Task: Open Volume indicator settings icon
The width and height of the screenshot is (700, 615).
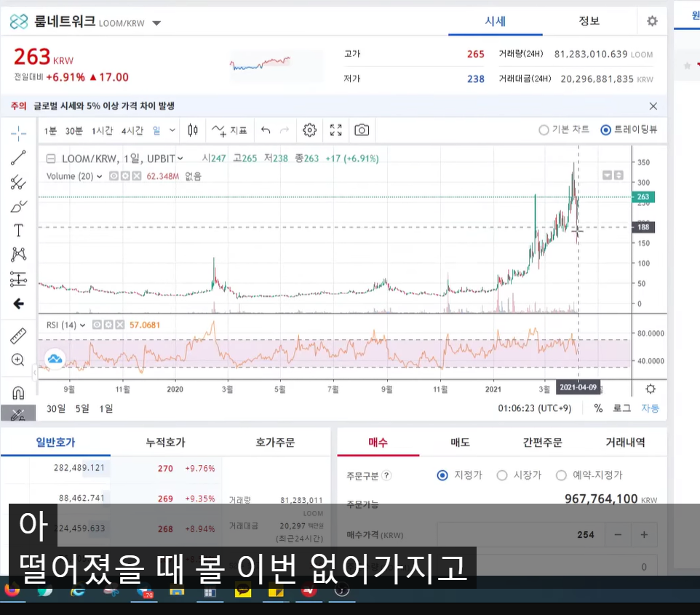Action: 125,176
